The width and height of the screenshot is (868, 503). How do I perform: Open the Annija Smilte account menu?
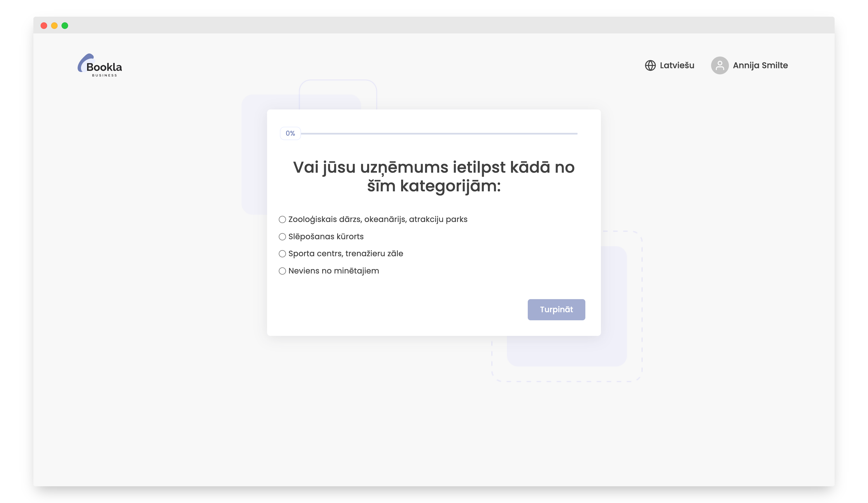(760, 65)
